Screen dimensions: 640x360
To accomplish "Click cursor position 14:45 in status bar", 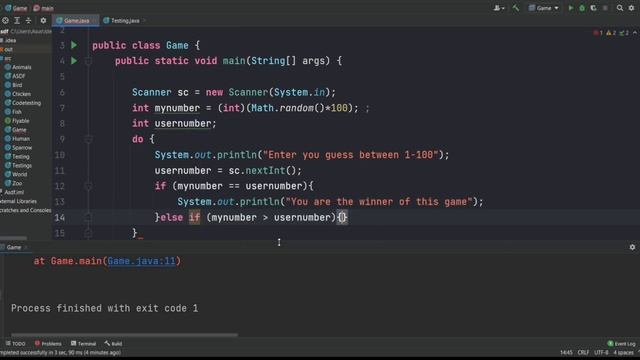I will 566,352.
